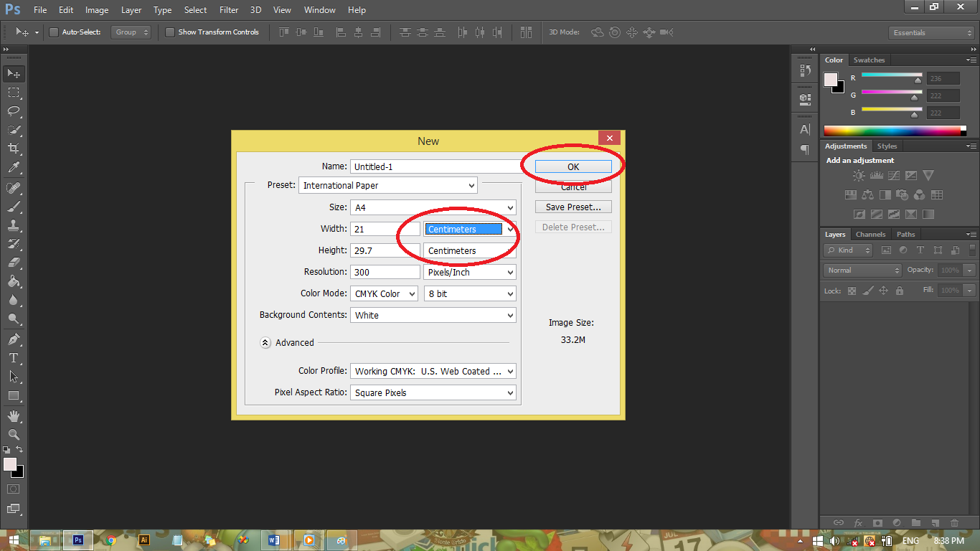This screenshot has height=551, width=980.
Task: Open Background Contents dropdown
Action: (433, 315)
